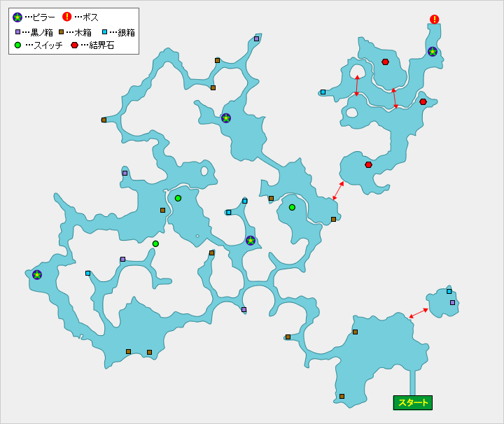Click the スイッチ green circle in the legend
Image resolution: width=504 pixels, height=424 pixels.
(17, 45)
